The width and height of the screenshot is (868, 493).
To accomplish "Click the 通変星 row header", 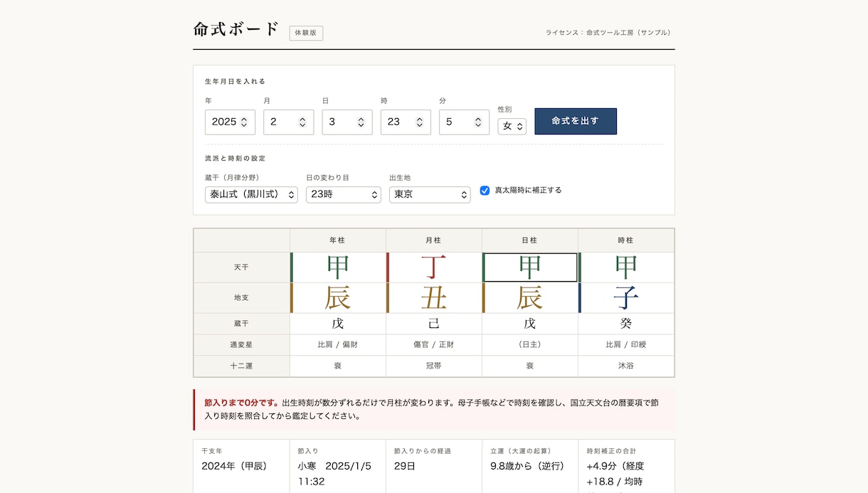I will [242, 345].
